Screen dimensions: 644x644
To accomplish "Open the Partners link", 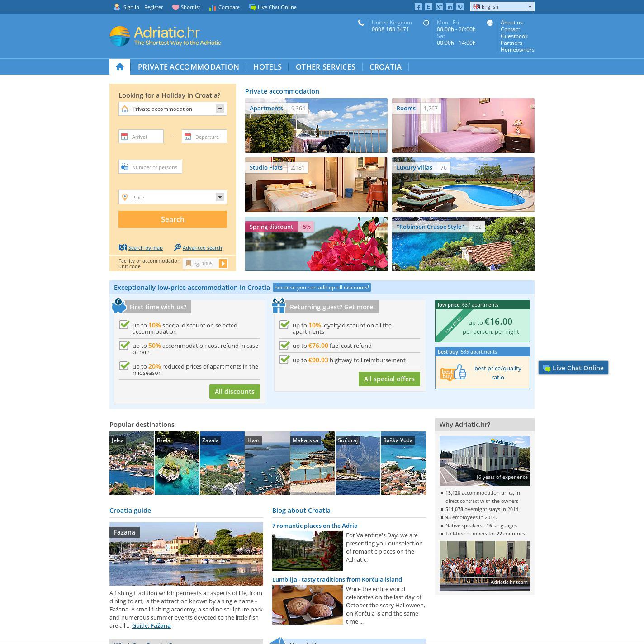I will [x=511, y=43].
